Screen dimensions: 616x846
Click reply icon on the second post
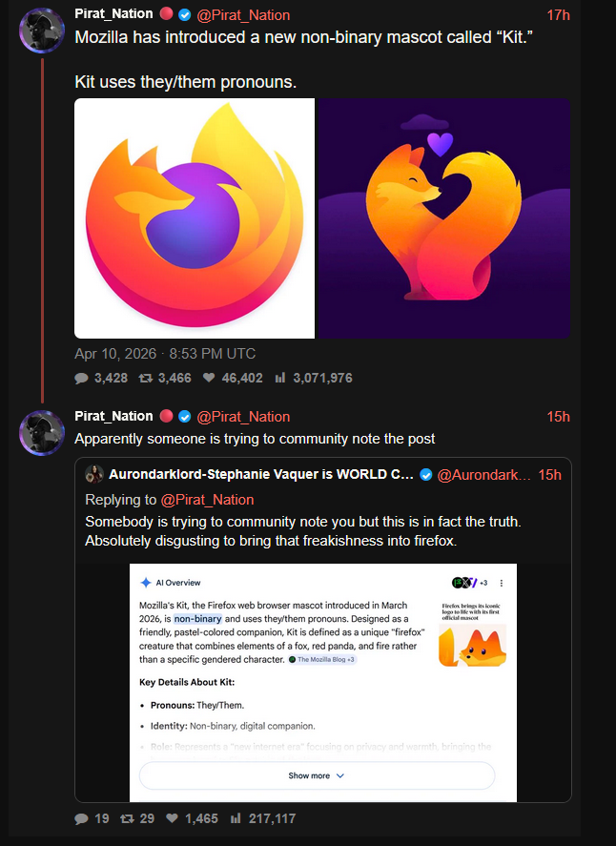[x=82, y=817]
